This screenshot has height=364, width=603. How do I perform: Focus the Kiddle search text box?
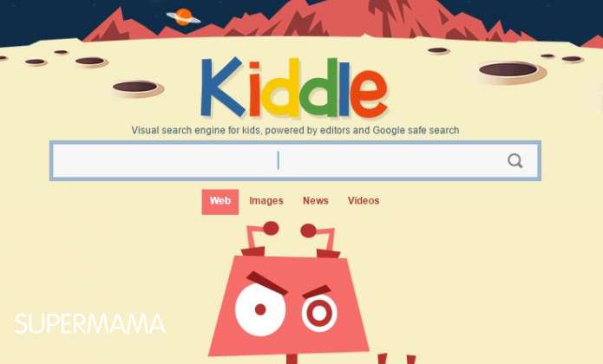coord(295,161)
